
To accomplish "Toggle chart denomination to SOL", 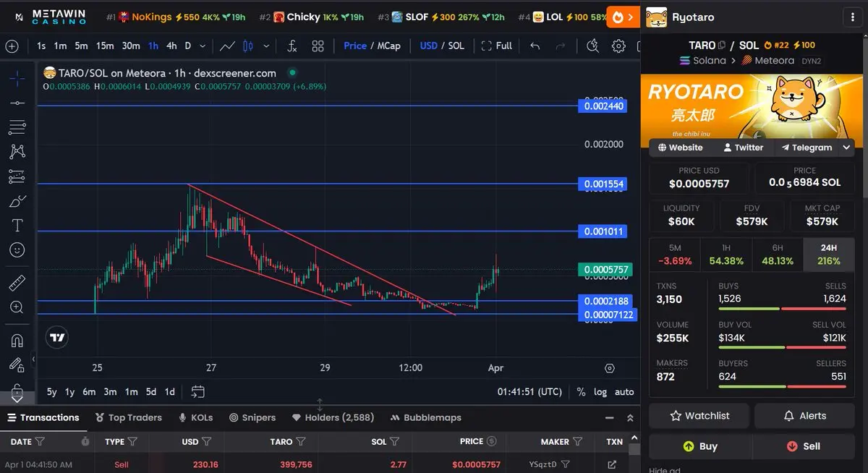I will click(456, 46).
